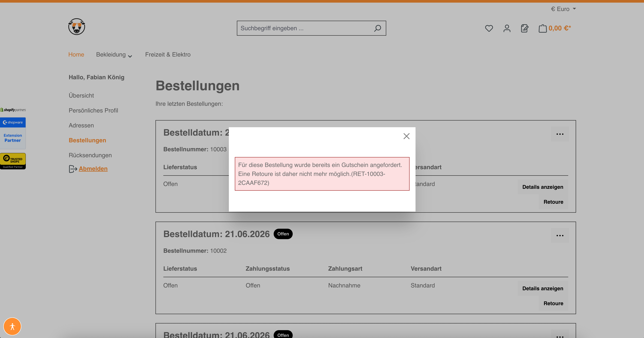Image resolution: width=644 pixels, height=338 pixels.
Task: Open three-dot menu for order 10002
Action: click(560, 236)
